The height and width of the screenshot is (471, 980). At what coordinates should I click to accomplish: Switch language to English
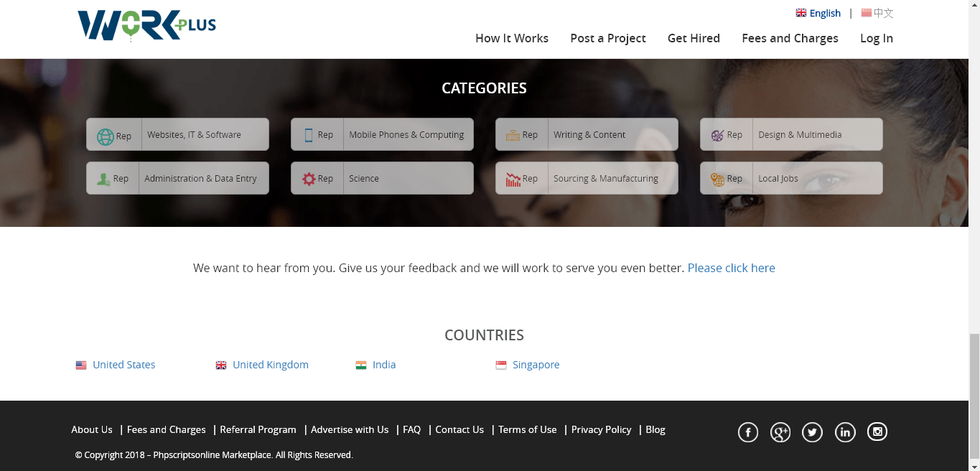(x=825, y=13)
